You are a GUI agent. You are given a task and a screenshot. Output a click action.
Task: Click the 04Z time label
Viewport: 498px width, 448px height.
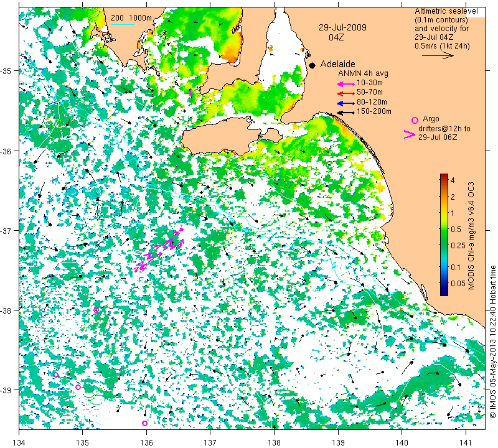pyautogui.click(x=336, y=37)
